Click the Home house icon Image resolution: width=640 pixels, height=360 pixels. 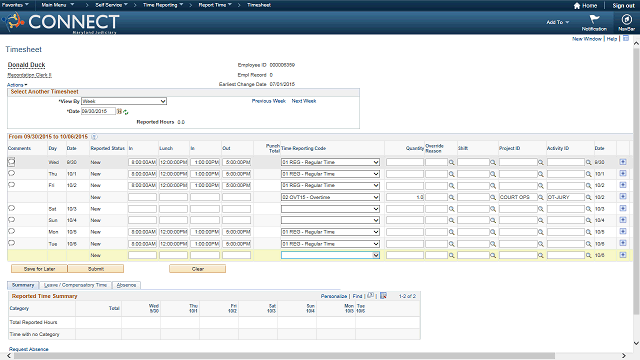[x=577, y=6]
